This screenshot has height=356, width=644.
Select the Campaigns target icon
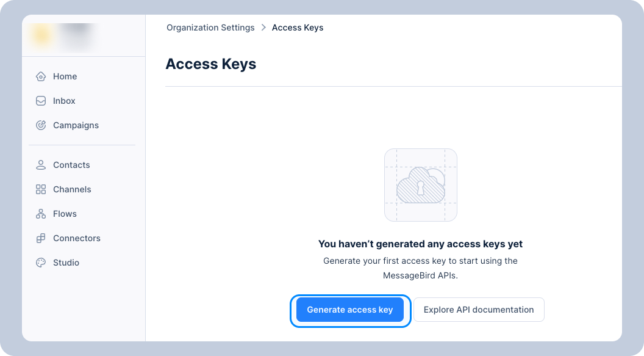point(41,125)
